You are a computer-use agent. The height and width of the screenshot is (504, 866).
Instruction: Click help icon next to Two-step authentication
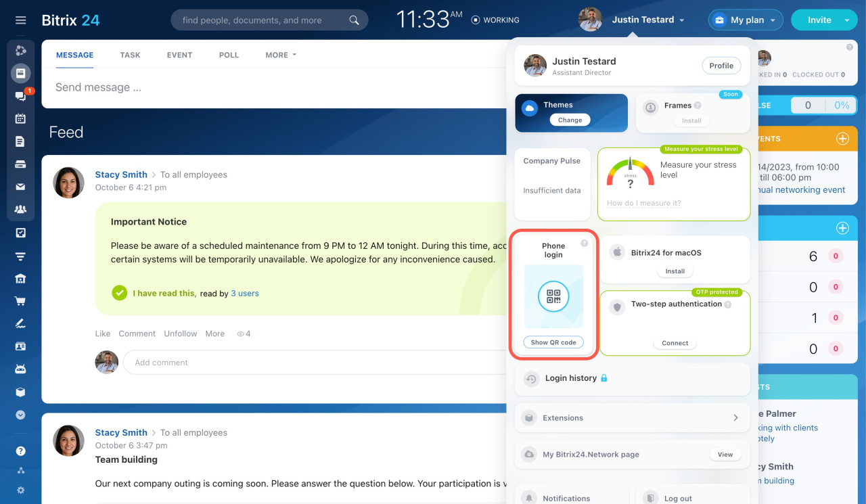(x=728, y=304)
